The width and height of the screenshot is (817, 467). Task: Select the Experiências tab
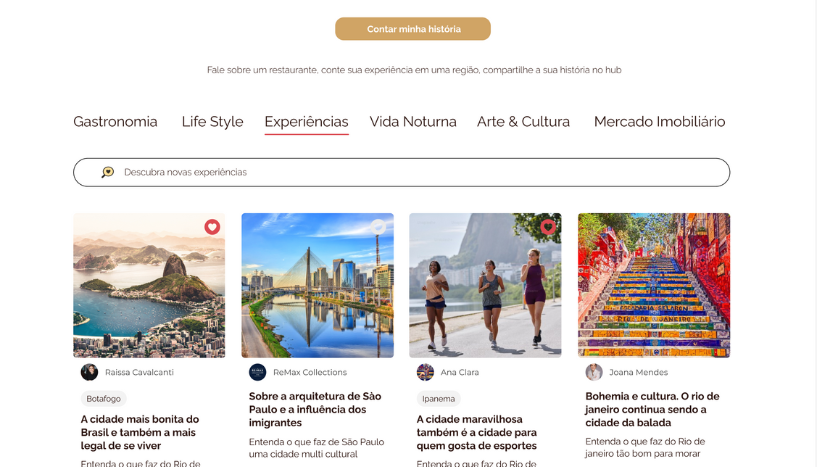click(306, 122)
